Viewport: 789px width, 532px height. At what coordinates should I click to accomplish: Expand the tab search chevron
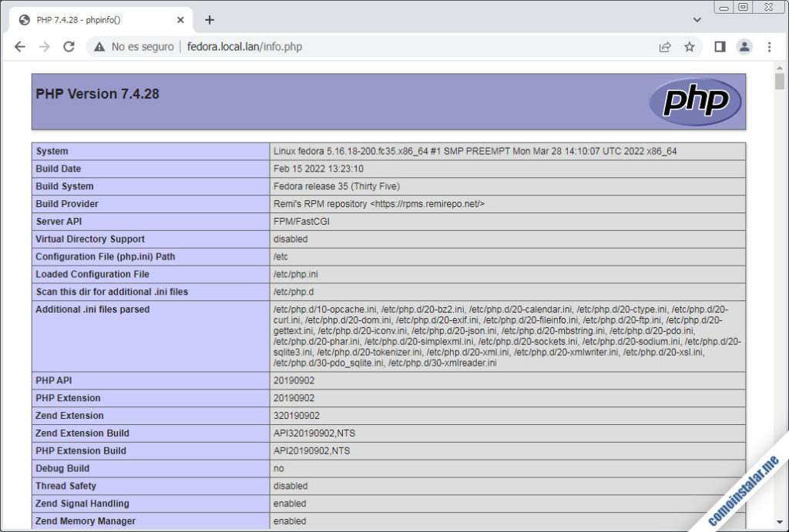coord(697,20)
